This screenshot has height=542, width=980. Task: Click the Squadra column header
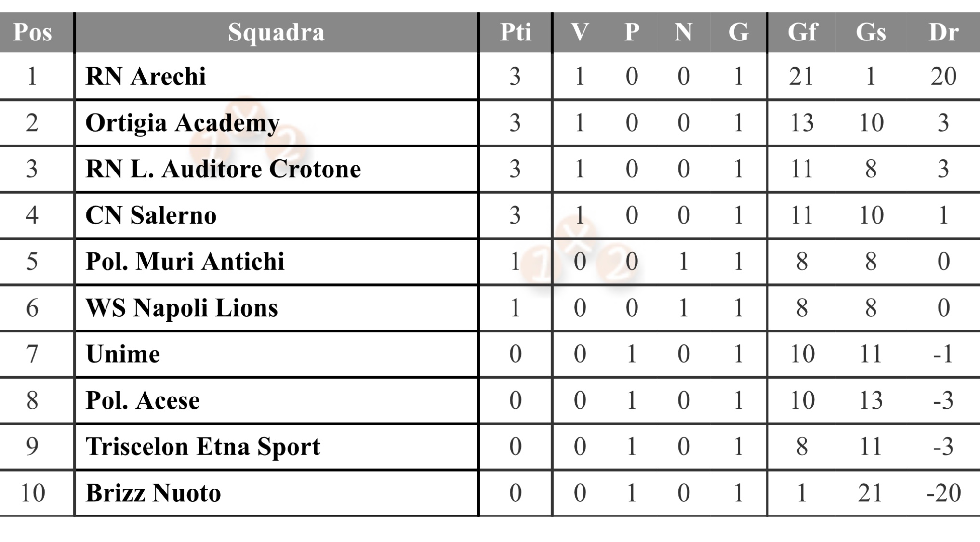pyautogui.click(x=276, y=32)
